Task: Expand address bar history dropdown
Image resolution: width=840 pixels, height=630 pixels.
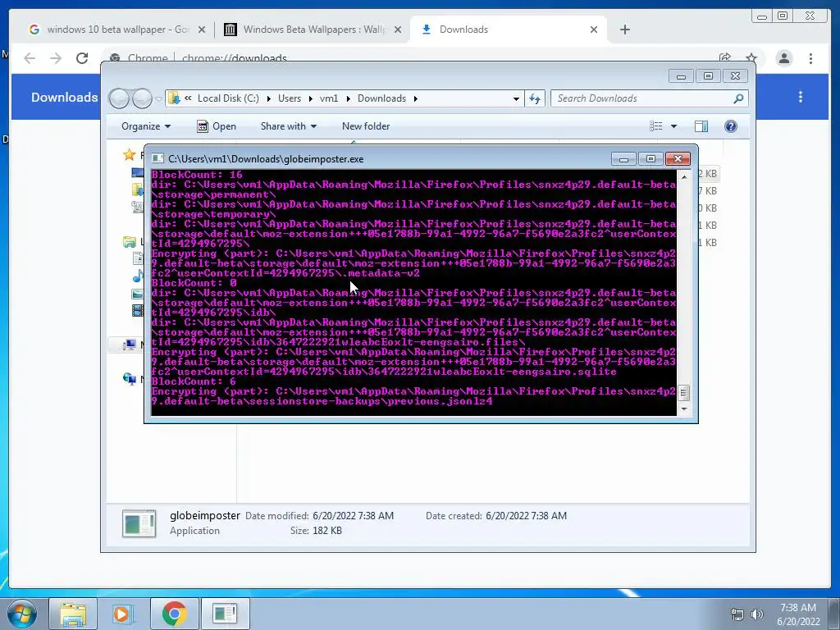Action: click(x=516, y=98)
